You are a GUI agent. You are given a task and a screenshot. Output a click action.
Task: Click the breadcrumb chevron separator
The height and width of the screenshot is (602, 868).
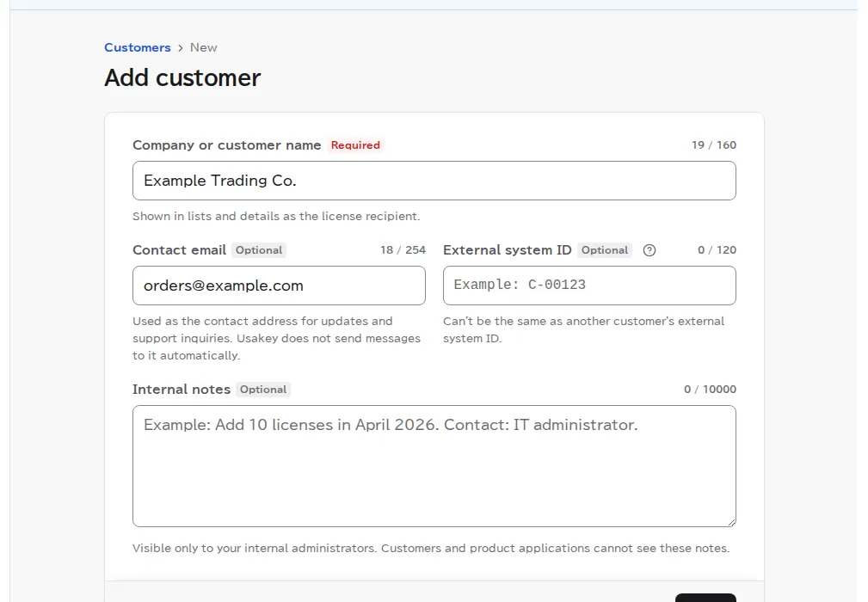click(x=181, y=48)
